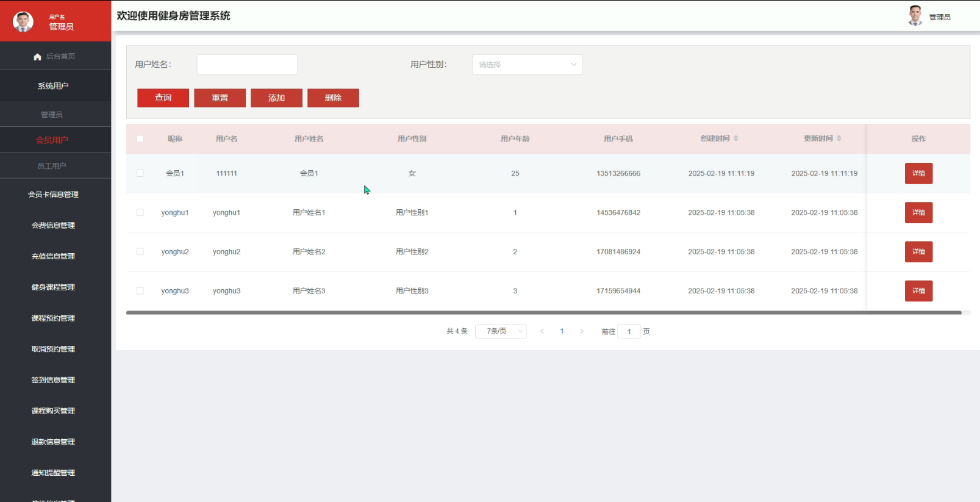Tick the select-all checkbox in the table header
Viewport: 980px width, 502px height.
point(140,138)
